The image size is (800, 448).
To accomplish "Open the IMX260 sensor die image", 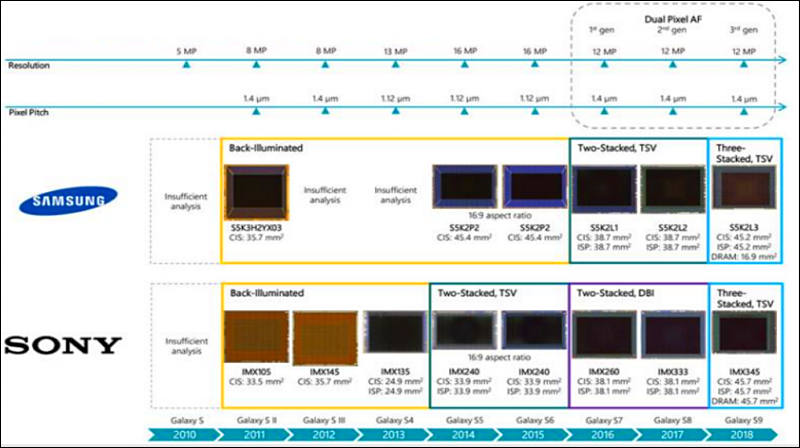I will (604, 334).
